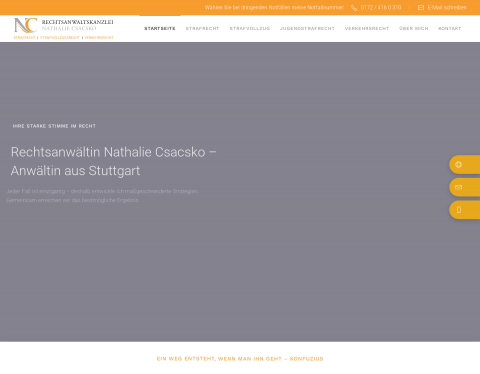Image resolution: width=480 pixels, height=374 pixels.
Task: Go to the Strafrecht page
Action: [202, 29]
